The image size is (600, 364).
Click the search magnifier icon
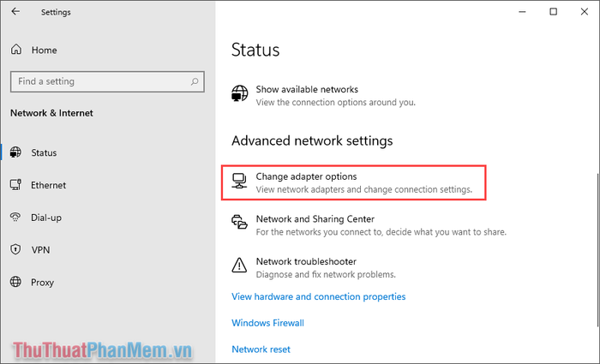pyautogui.click(x=195, y=81)
